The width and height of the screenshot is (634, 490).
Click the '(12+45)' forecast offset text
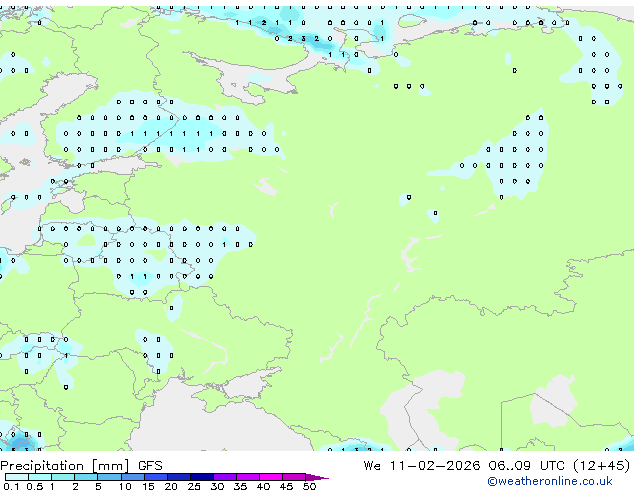coord(602,466)
